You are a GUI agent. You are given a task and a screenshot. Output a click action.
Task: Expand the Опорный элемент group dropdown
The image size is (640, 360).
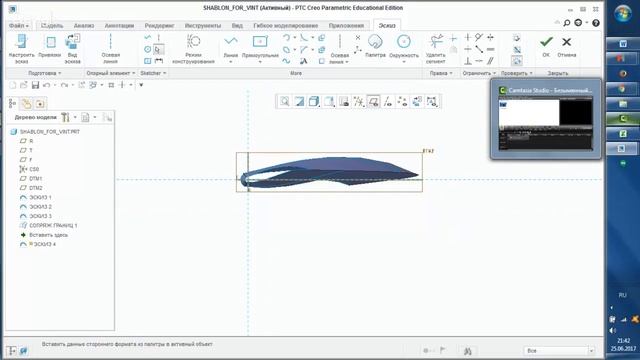(x=111, y=73)
